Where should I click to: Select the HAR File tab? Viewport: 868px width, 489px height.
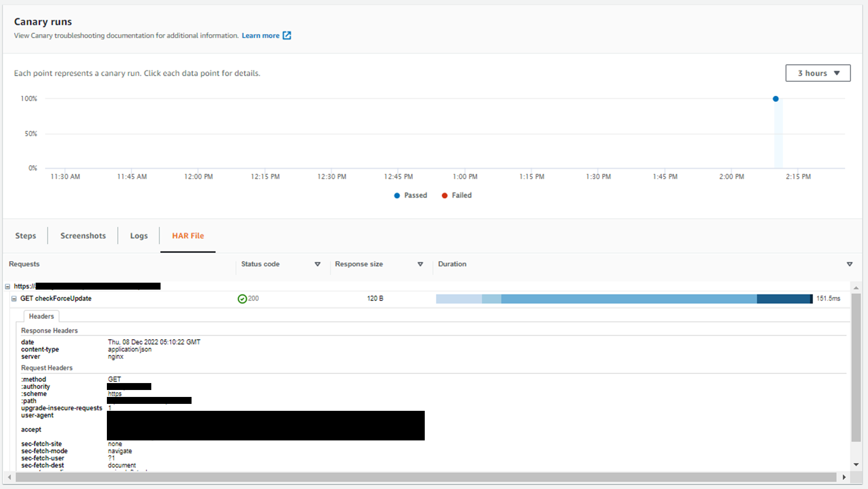tap(188, 235)
